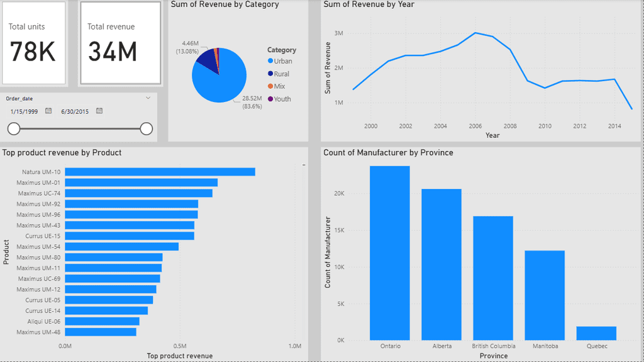Click the product chart vertical scrollbar handle
The image size is (644, 362).
304,165
